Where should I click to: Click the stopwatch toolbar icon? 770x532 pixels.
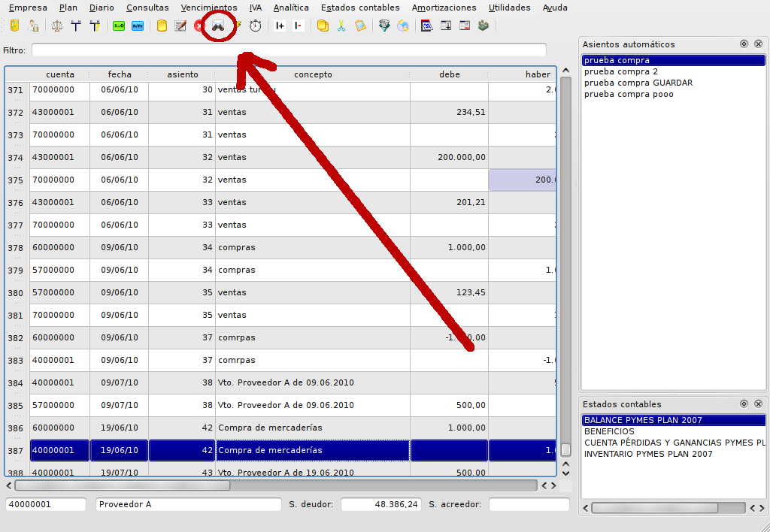pyautogui.click(x=256, y=26)
